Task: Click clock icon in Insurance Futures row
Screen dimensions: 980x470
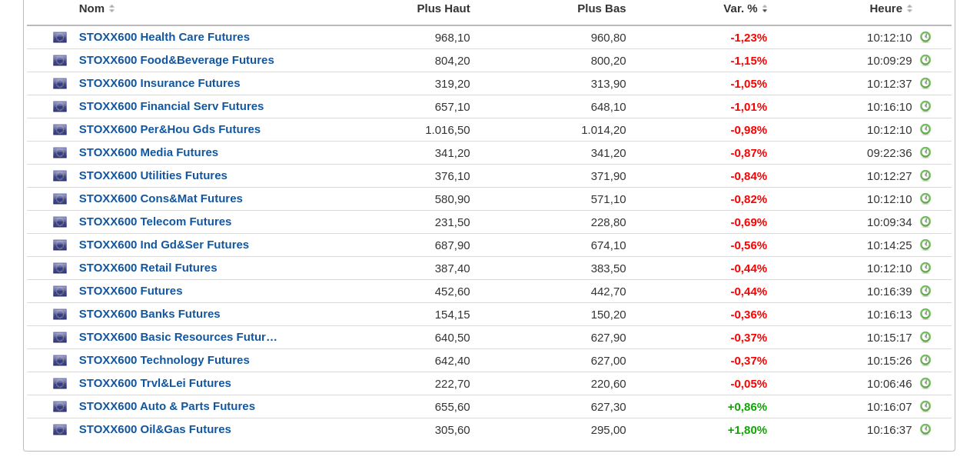Action: pyautogui.click(x=925, y=83)
